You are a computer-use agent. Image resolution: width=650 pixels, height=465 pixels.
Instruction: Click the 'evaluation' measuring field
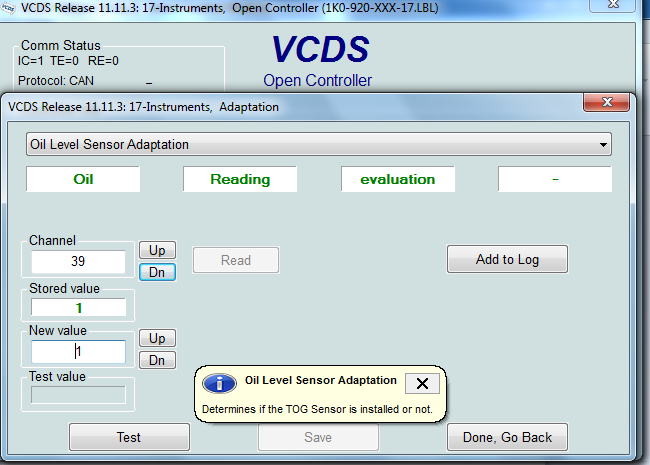(398, 179)
